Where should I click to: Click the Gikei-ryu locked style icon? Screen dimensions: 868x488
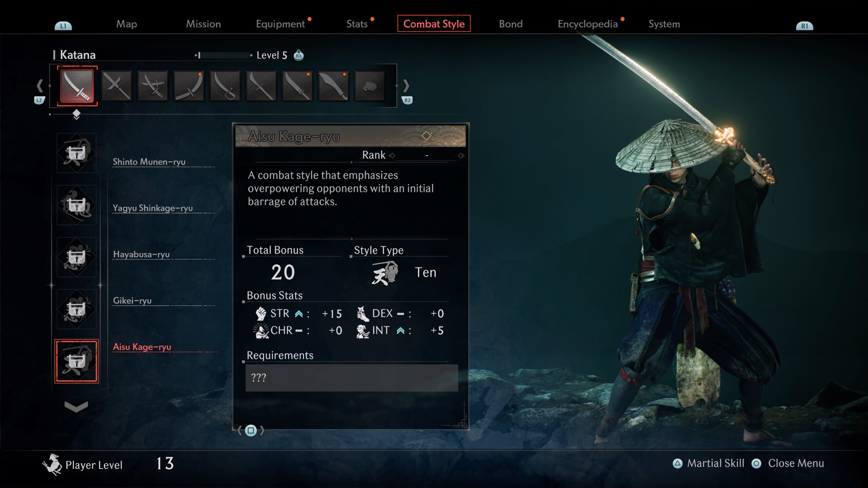77,309
